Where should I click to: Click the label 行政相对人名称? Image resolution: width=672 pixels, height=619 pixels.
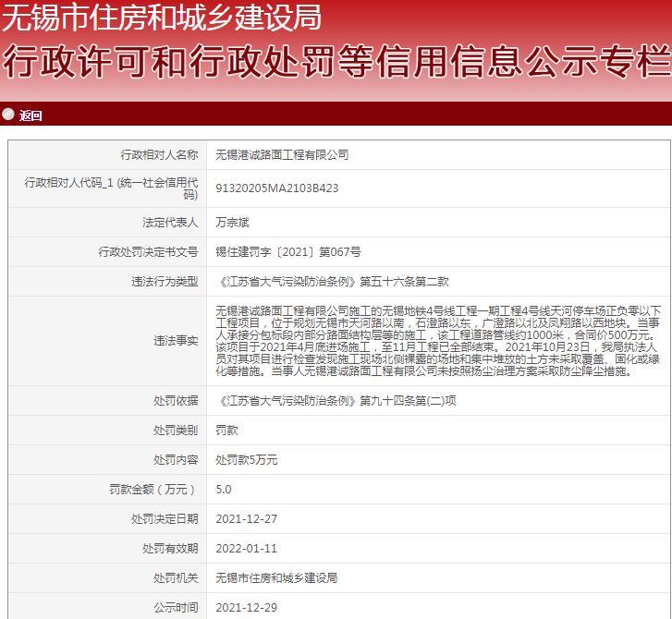(x=159, y=154)
